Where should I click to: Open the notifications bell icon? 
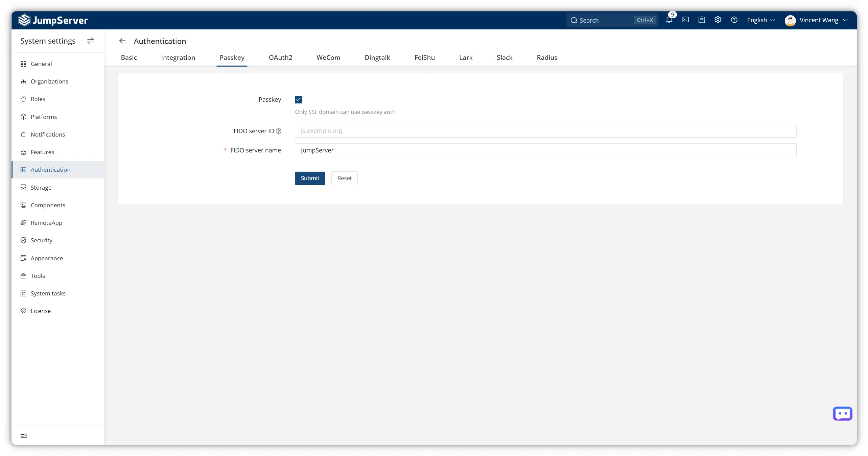tap(669, 20)
